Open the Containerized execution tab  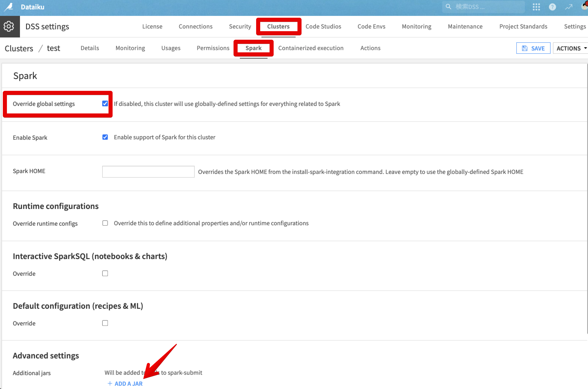311,48
